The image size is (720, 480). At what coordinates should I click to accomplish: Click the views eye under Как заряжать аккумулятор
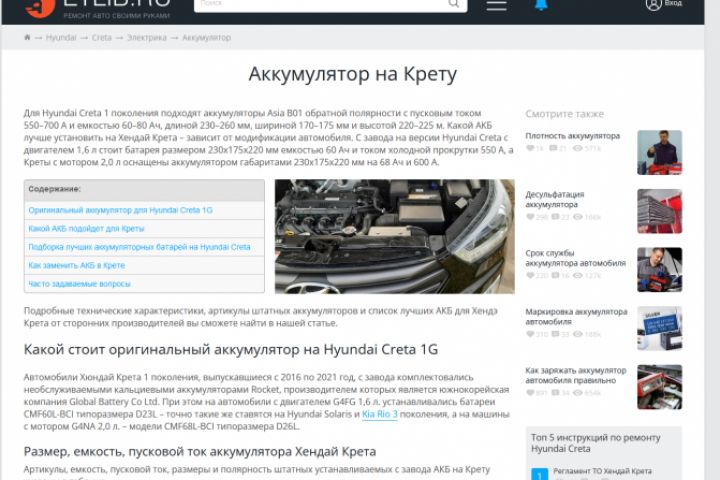pyautogui.click(x=578, y=393)
